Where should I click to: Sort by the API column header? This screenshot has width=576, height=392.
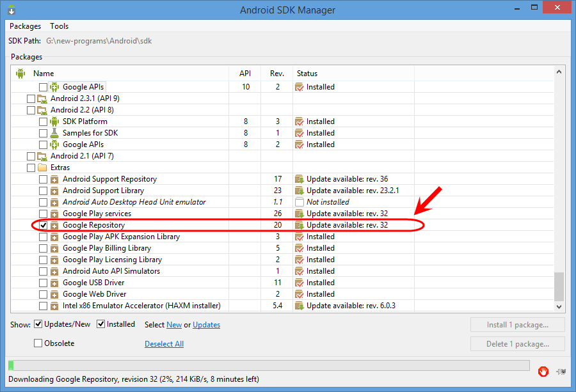click(x=245, y=74)
